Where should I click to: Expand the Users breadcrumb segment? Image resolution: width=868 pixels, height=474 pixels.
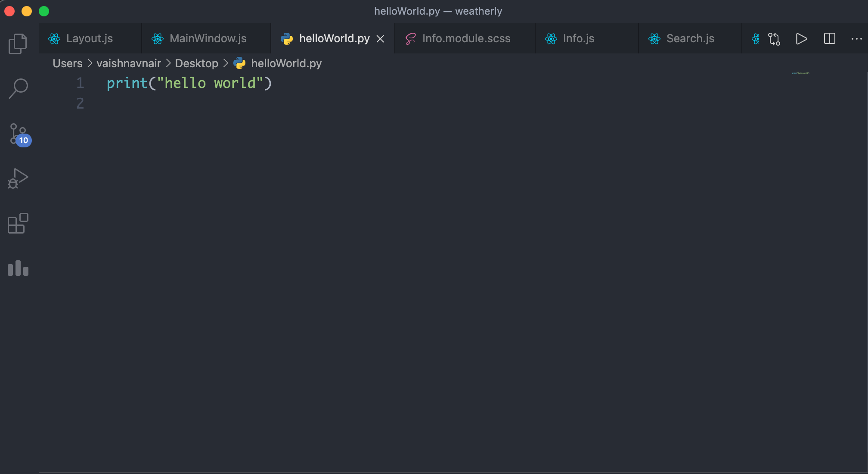(x=67, y=63)
